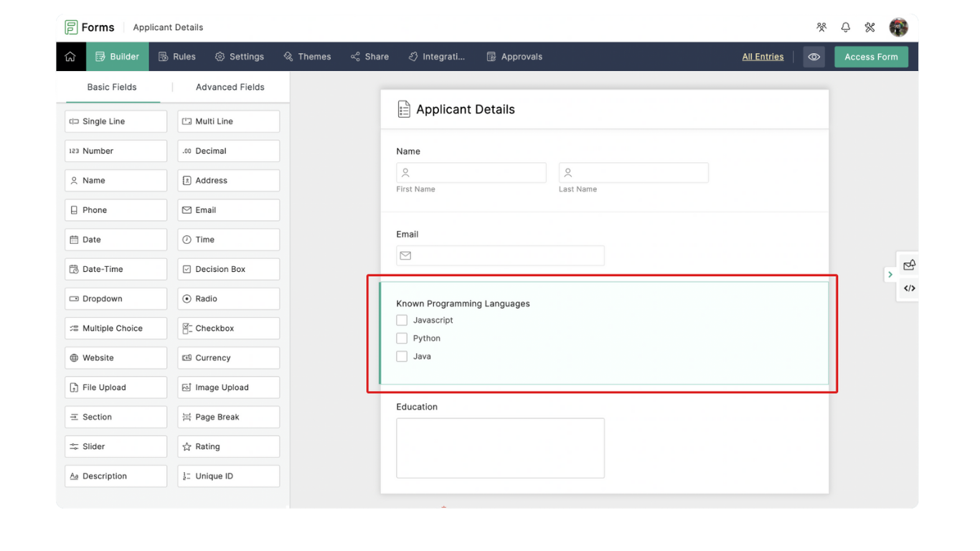Add a Multi Line field
The height and width of the screenshot is (551, 980).
pos(229,121)
